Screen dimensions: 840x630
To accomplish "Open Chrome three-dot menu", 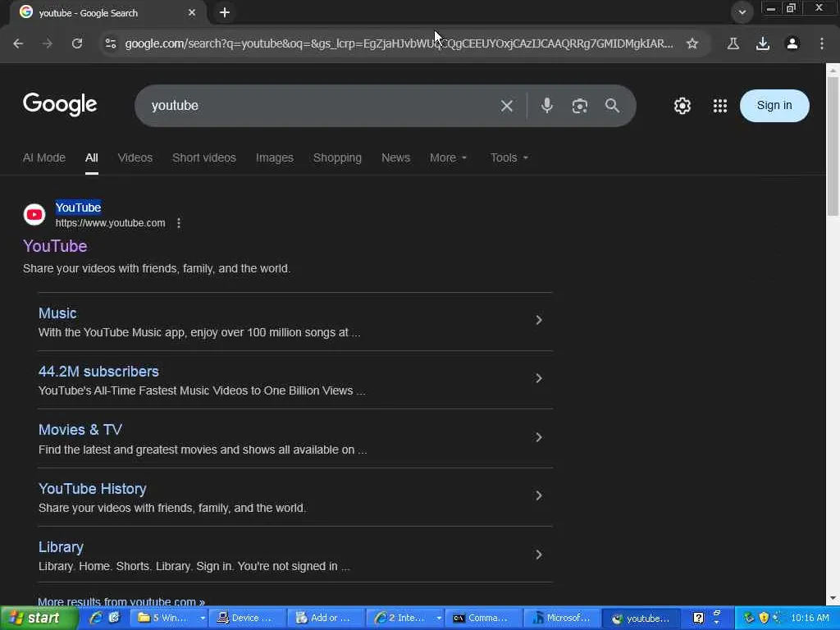I will [x=822, y=43].
